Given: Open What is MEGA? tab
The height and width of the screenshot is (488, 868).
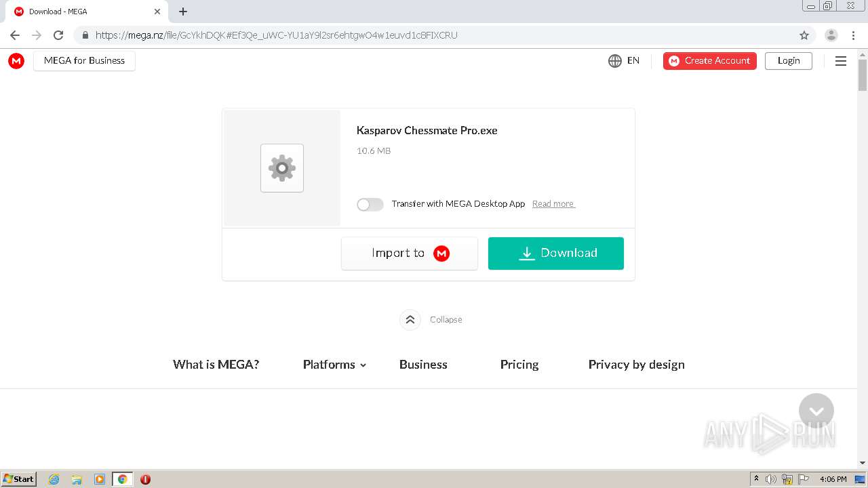Looking at the screenshot, I should pos(216,365).
